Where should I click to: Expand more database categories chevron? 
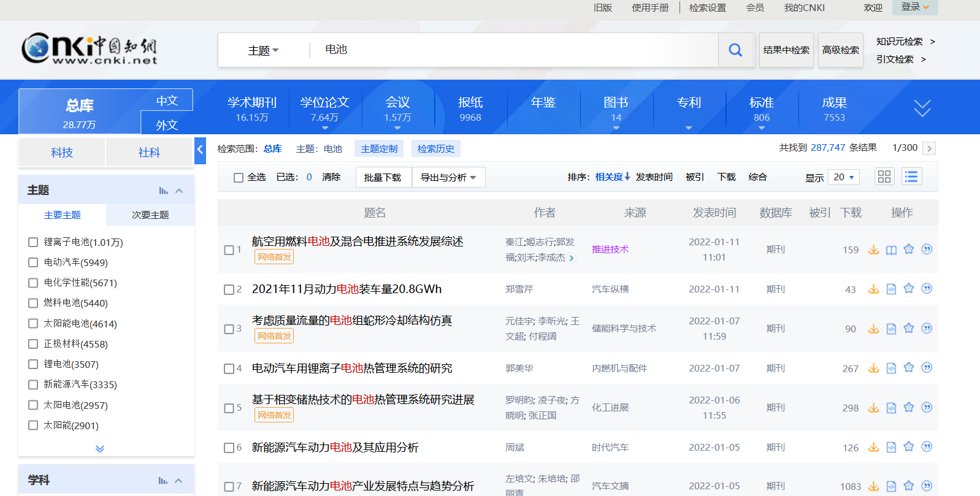(x=922, y=109)
